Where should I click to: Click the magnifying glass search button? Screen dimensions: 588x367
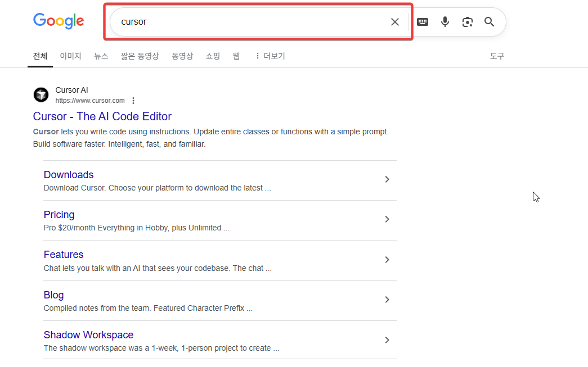(x=489, y=22)
